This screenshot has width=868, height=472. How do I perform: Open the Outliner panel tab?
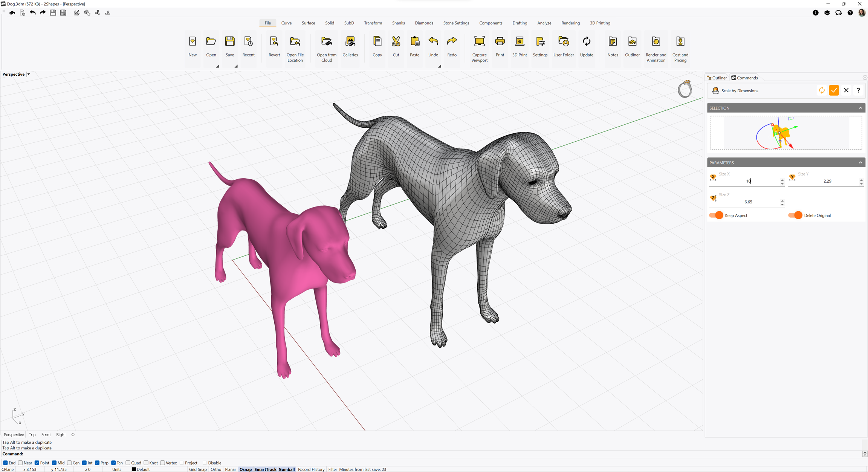coord(717,78)
